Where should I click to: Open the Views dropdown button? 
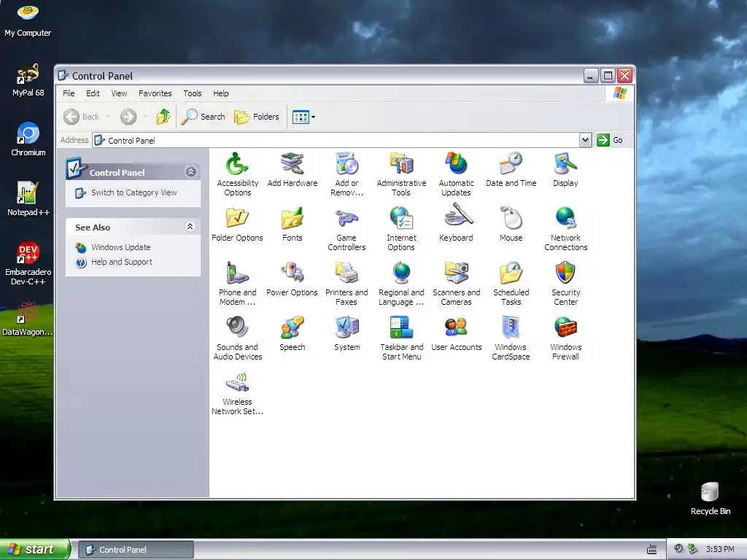[303, 117]
